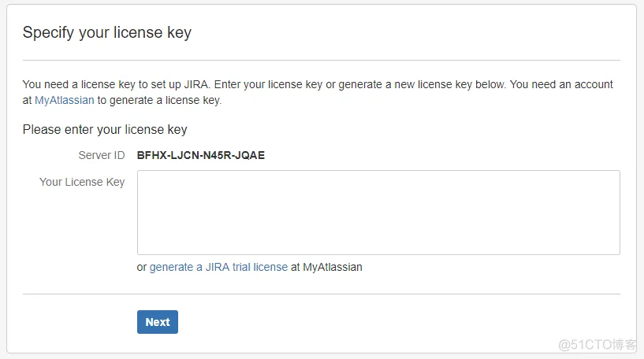Click the word 'or' before the generate link
The image size is (644, 359).
[142, 268]
